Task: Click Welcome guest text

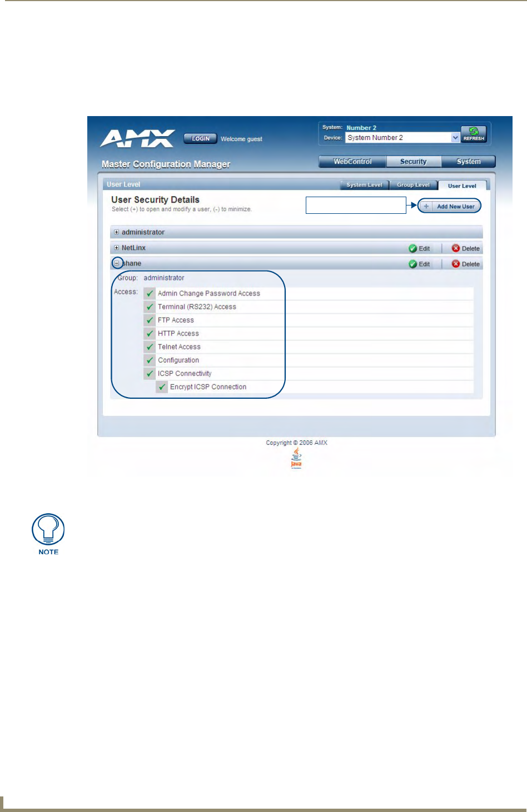Action: coord(241,139)
